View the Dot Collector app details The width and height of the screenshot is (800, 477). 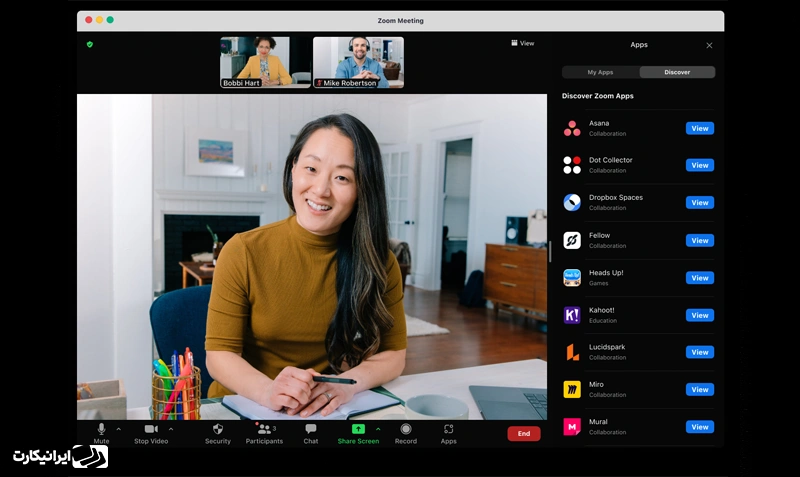click(x=699, y=165)
